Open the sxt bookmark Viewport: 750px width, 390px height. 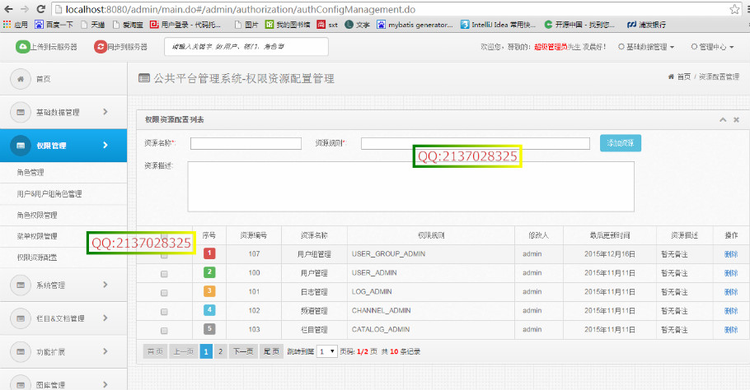[327, 24]
